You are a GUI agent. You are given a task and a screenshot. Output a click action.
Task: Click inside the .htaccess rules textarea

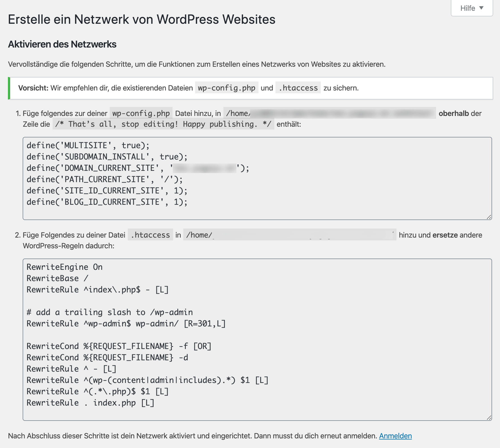pyautogui.click(x=257, y=340)
